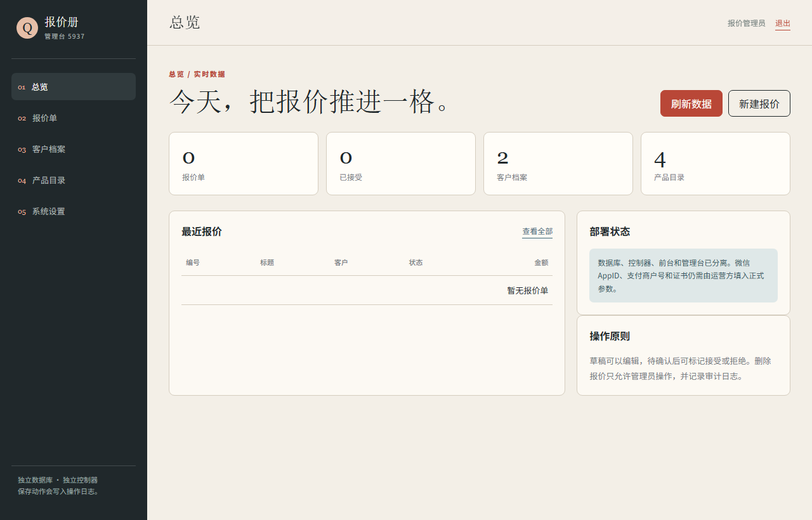Click the 状态 column header

(416, 263)
